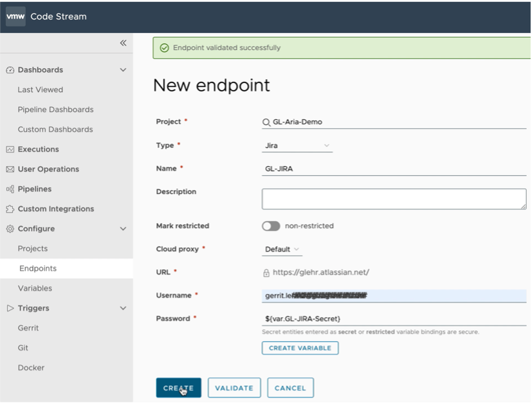Click the green success checkmark icon
The height and width of the screenshot is (404, 532).
click(164, 48)
